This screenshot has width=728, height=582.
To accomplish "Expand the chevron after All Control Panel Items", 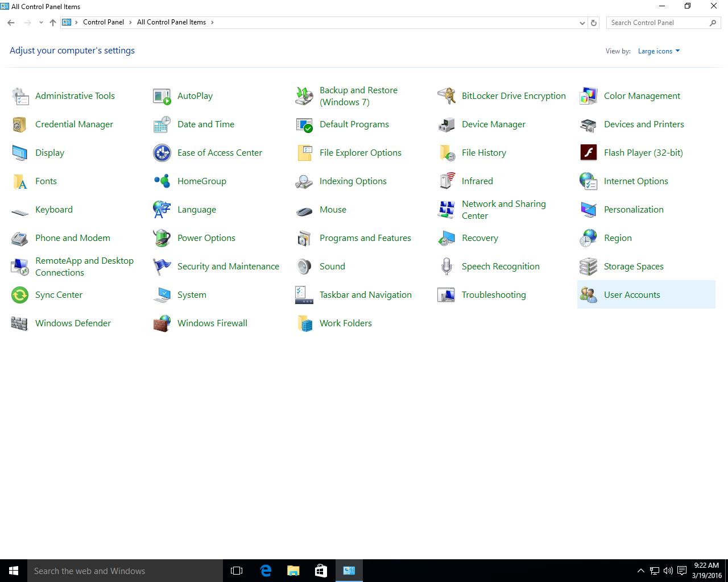I will pos(212,23).
